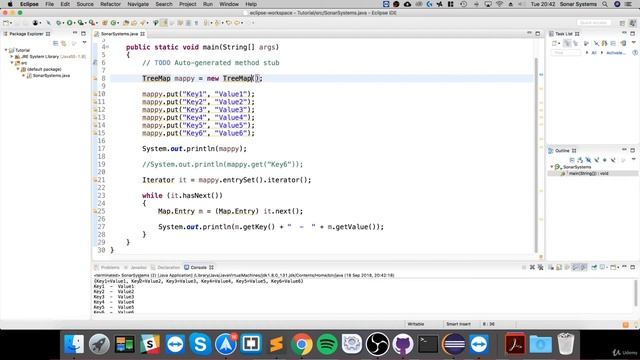Toggle Hide Non-Public Members in Outline toolbar
640x360 pixels.
click(605, 160)
